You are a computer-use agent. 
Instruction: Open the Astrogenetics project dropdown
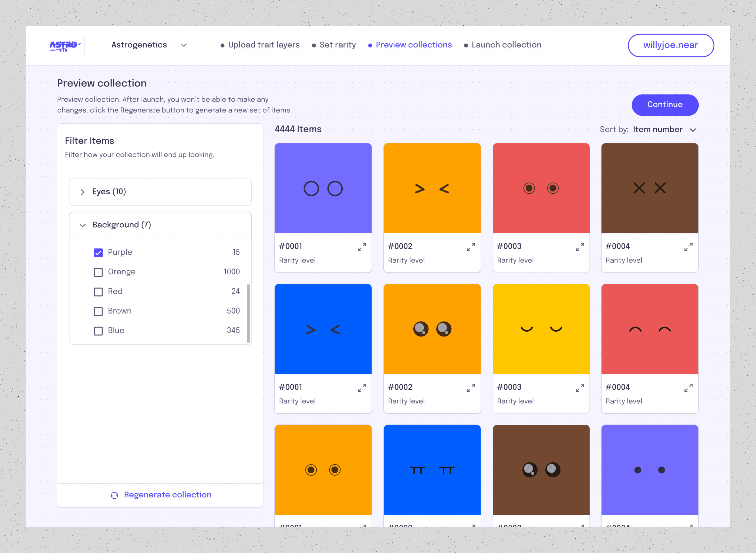tap(183, 45)
